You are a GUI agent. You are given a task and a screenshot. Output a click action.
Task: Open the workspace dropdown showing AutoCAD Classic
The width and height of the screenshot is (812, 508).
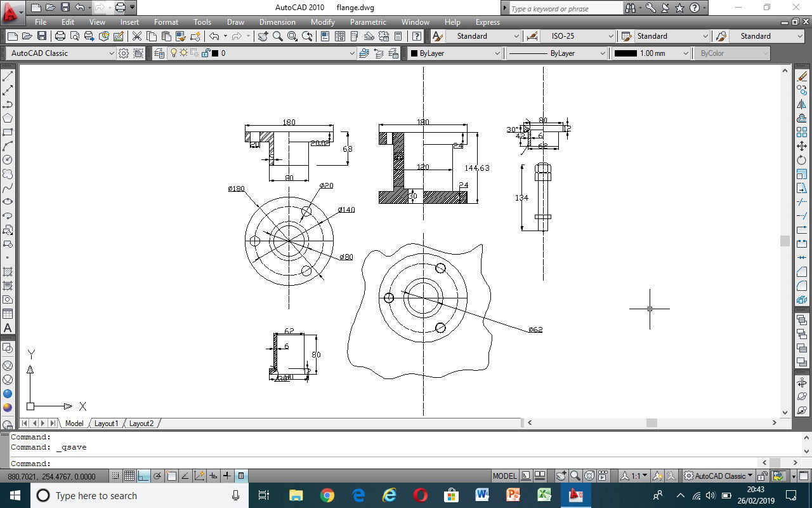[111, 53]
